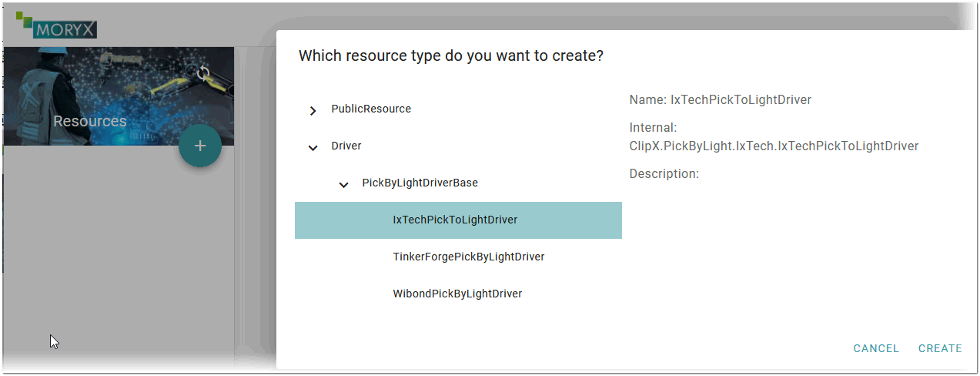The height and width of the screenshot is (376, 980).
Task: Select the PublicResource type label
Action: tap(371, 109)
